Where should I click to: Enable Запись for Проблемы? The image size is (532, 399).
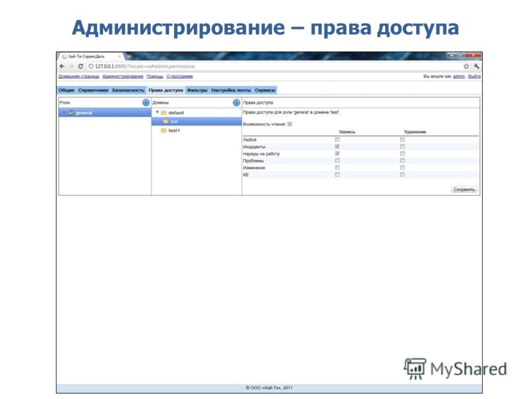tap(337, 160)
